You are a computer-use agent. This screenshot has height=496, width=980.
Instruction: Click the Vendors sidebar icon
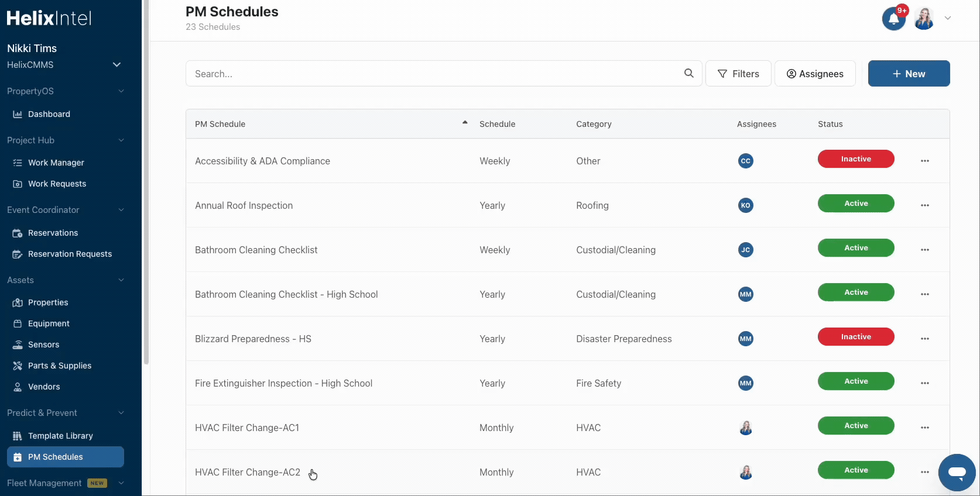pos(18,387)
